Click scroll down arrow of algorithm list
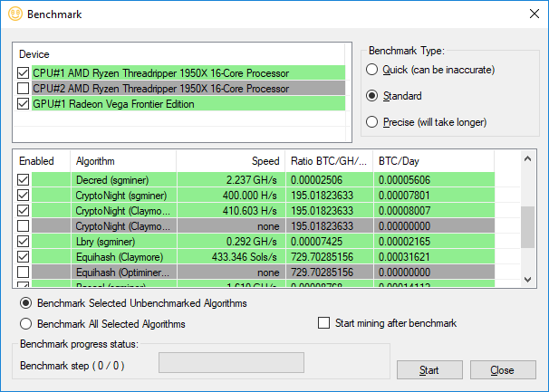549x392 pixels. 527,280
